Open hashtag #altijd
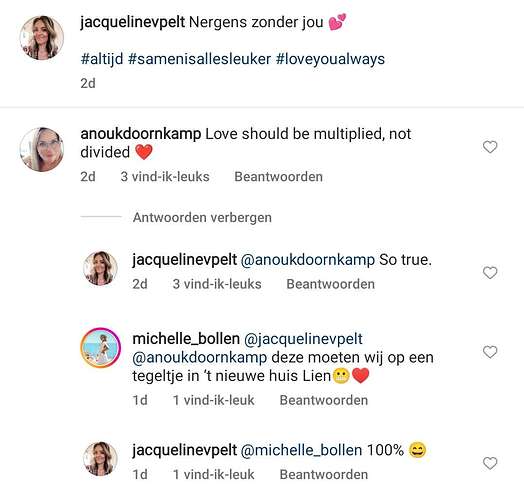 click(x=102, y=59)
